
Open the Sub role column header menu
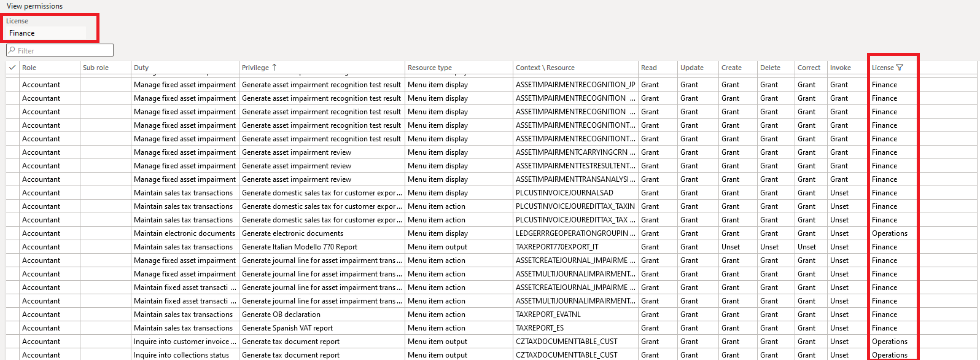tap(105, 68)
